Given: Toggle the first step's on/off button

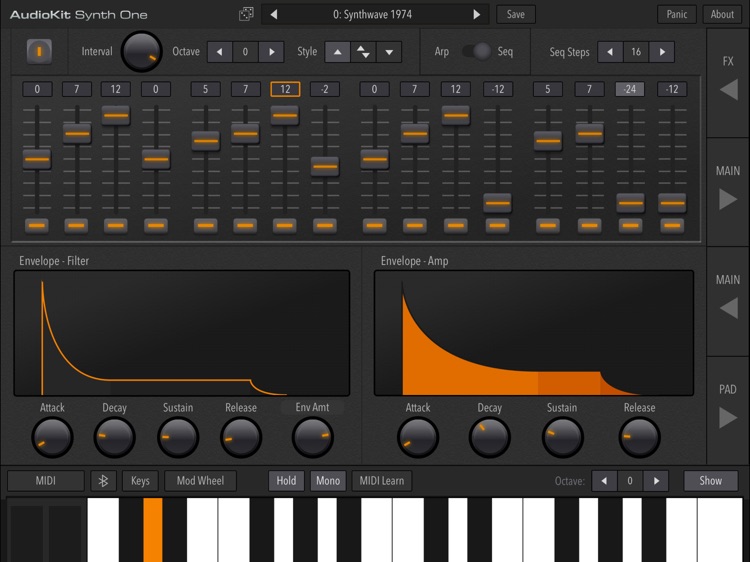Looking at the screenshot, I should [x=37, y=225].
